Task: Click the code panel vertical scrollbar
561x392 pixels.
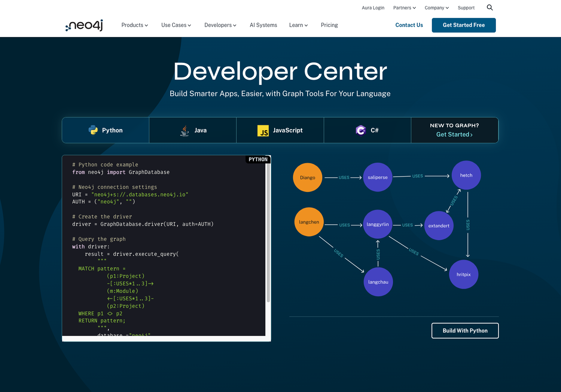Action: pos(268,232)
